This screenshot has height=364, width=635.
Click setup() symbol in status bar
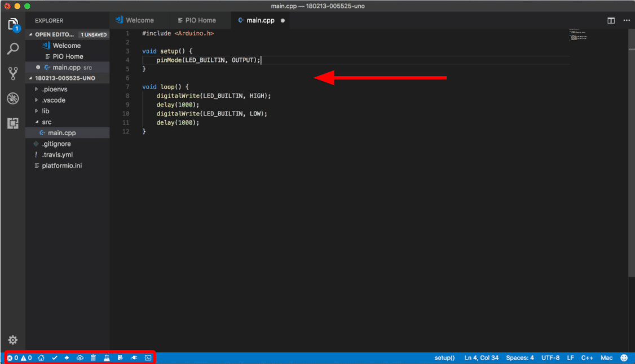coord(444,358)
